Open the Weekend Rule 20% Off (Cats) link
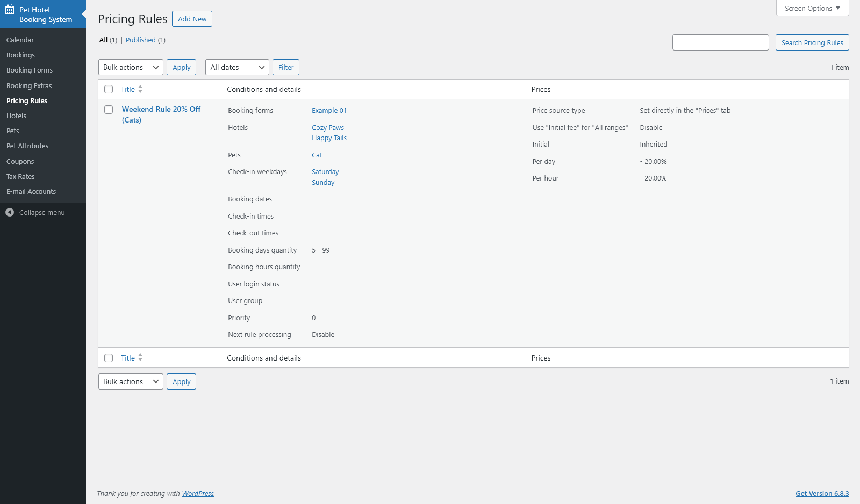860x504 pixels. click(161, 109)
